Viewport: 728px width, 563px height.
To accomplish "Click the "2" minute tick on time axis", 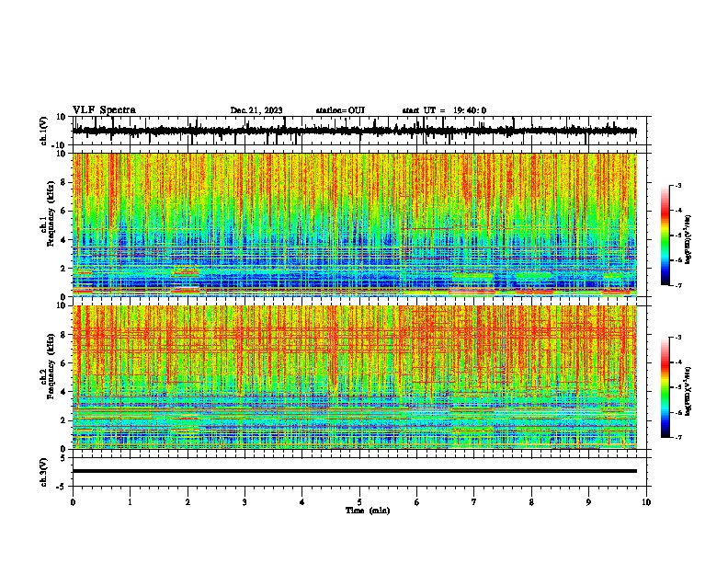I will pos(188,502).
